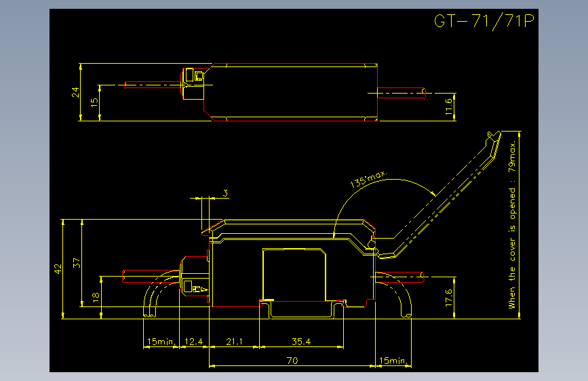Click the 'When the cover is opened : 79max.' note
The image size is (588, 381).
tap(512, 224)
